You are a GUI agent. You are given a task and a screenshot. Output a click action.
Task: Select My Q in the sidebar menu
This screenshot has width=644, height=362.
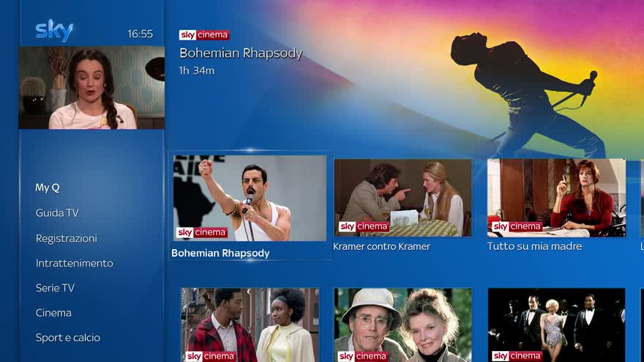(x=48, y=188)
